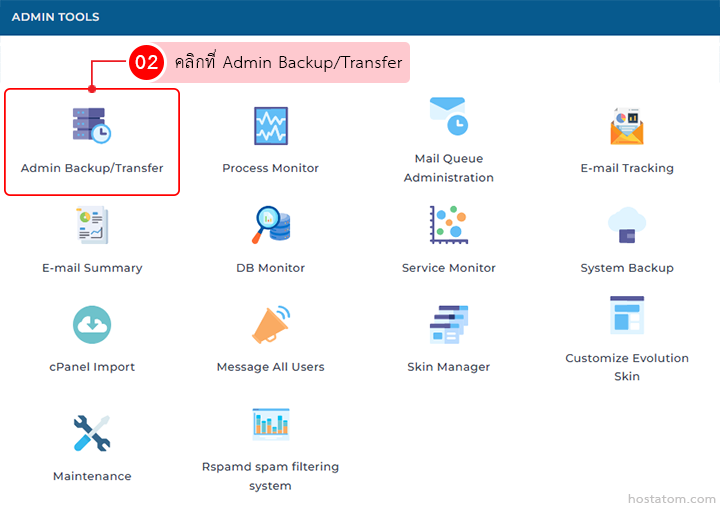Click the DB Monitor magnifier icon

(x=270, y=225)
